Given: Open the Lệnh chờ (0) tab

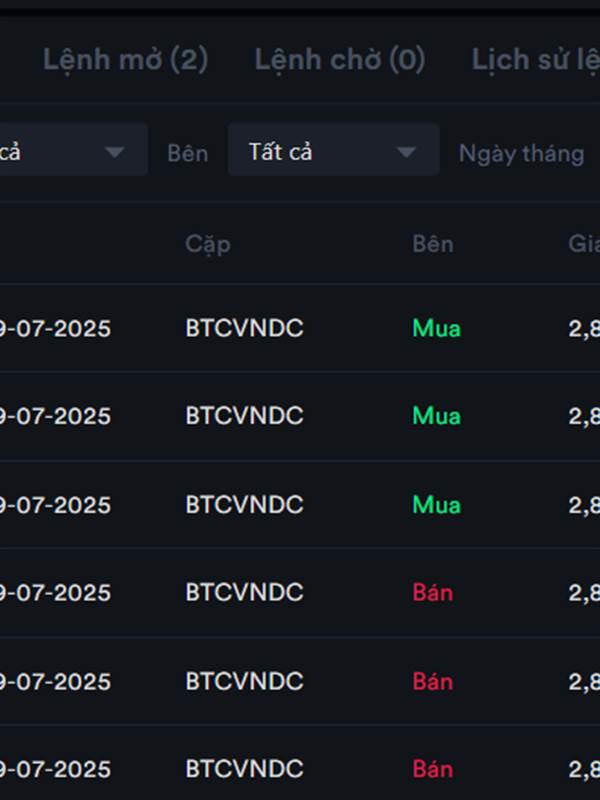Looking at the screenshot, I should coord(339,60).
